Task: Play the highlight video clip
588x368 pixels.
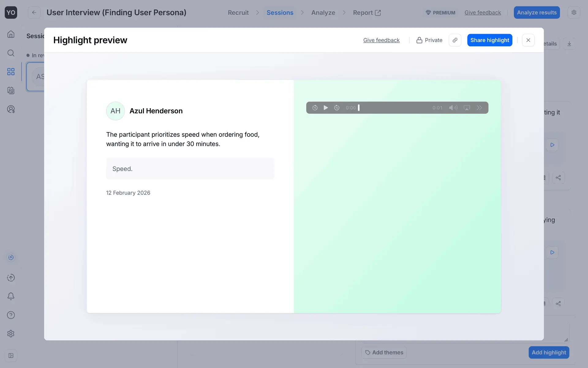Action: [x=326, y=108]
